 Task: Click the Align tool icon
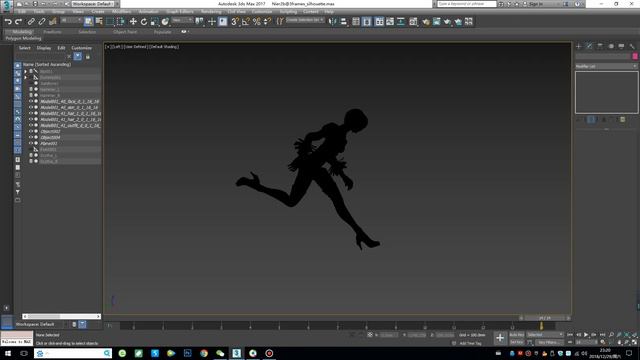[x=343, y=22]
